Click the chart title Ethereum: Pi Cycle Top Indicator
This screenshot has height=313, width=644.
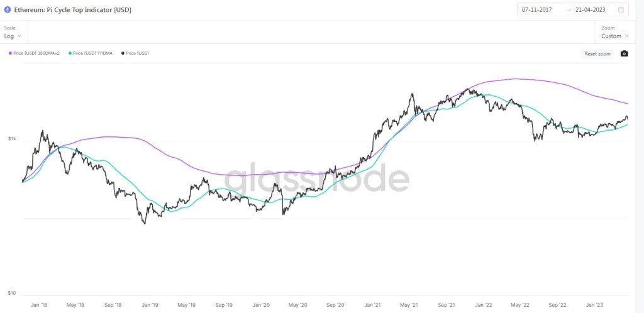point(73,10)
